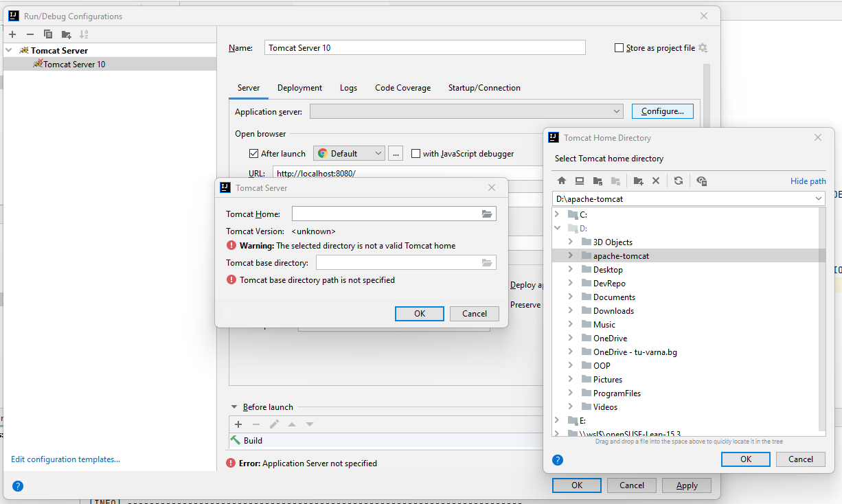Screen dimensions: 842x504
Task: Select the module directory icon in file chooser
Action: [x=615, y=181]
